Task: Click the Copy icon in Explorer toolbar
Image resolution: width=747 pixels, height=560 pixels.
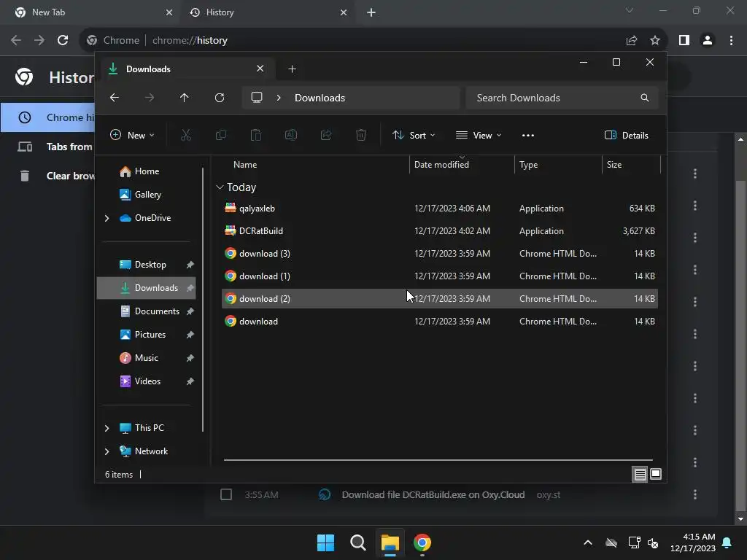Action: coord(220,135)
